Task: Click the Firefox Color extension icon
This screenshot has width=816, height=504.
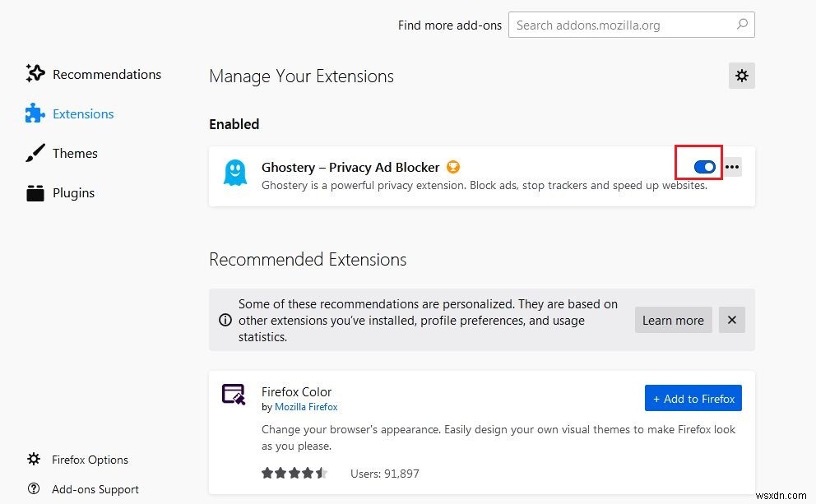Action: 234,394
